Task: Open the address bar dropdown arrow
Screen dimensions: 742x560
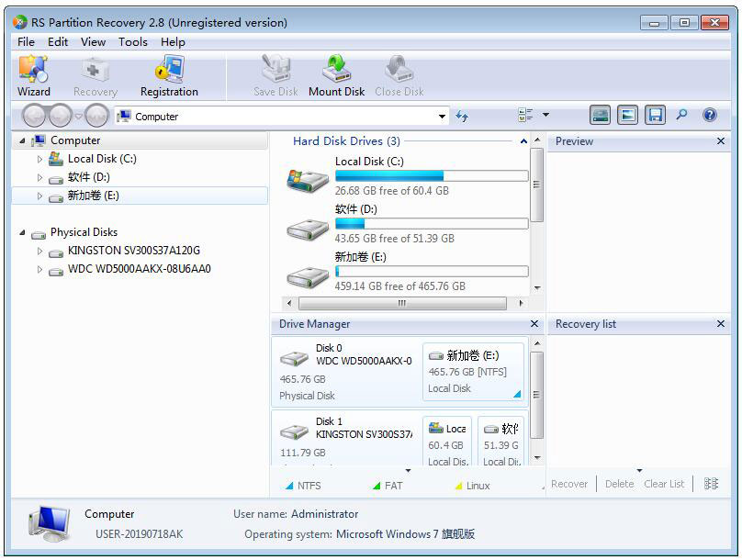Action: coord(442,117)
